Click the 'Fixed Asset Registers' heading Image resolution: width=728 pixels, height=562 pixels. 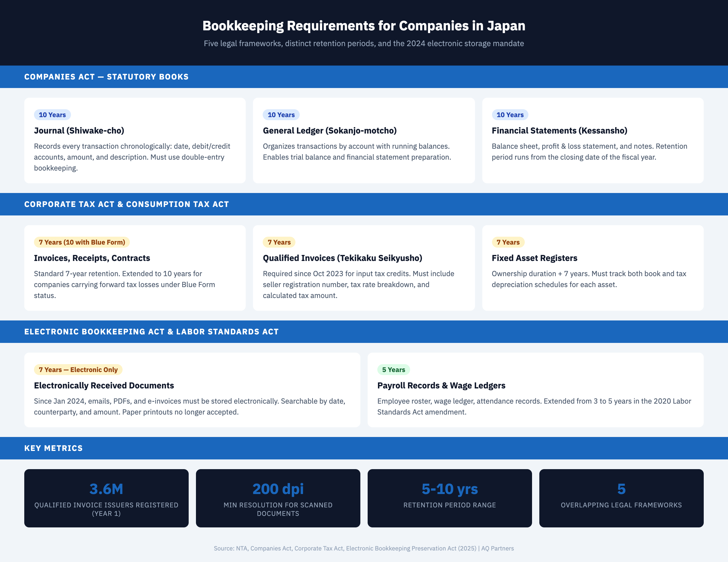534,258
